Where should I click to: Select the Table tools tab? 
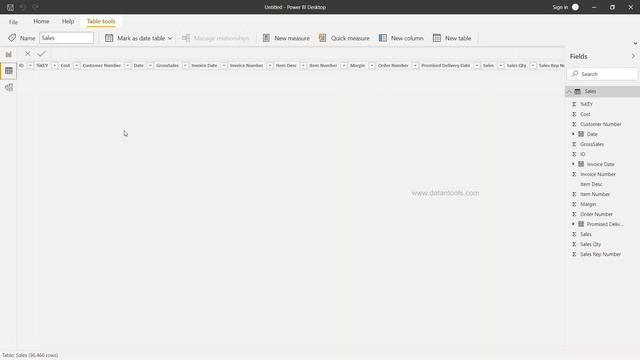tap(101, 21)
